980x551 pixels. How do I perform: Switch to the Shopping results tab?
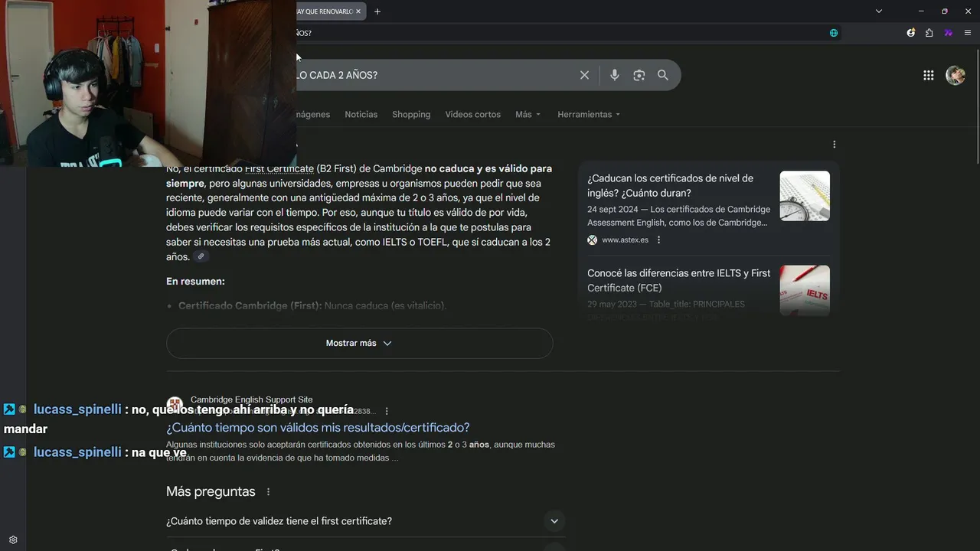[411, 114]
